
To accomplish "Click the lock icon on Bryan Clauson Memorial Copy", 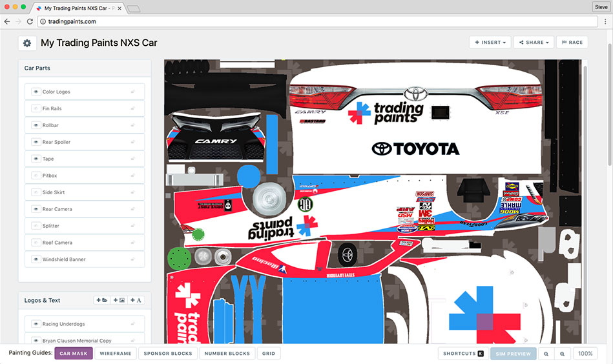I will pos(133,341).
